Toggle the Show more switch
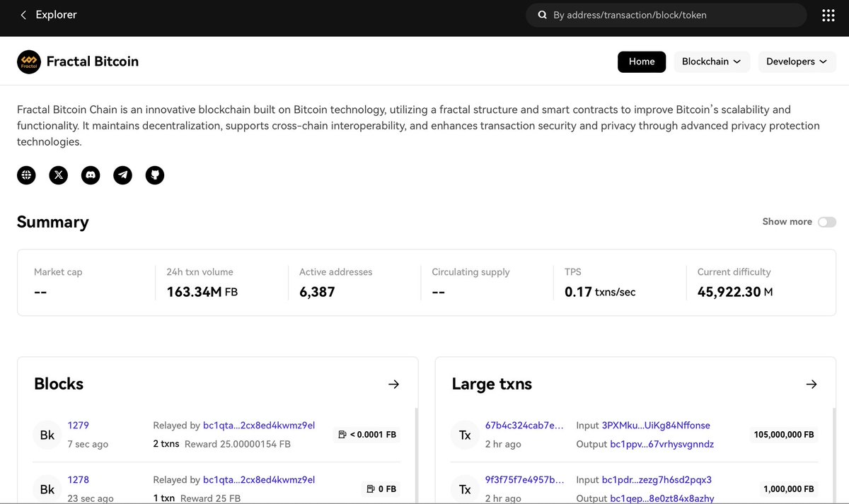This screenshot has height=504, width=849. (827, 222)
